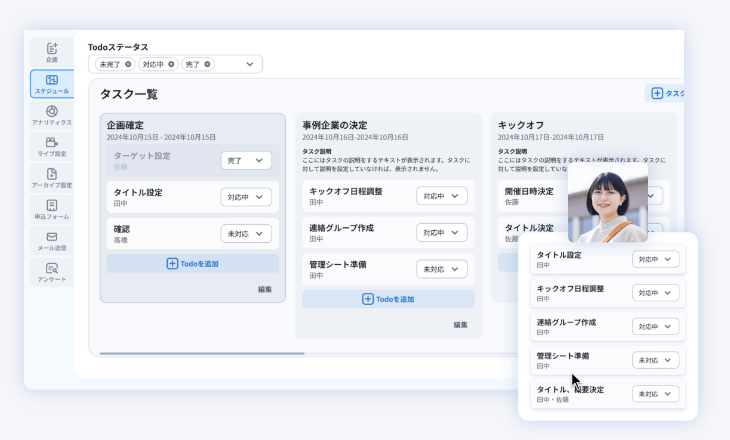Click 編集 in the 事例企業の決定 card
Screen dimensions: 730x440
(460, 325)
